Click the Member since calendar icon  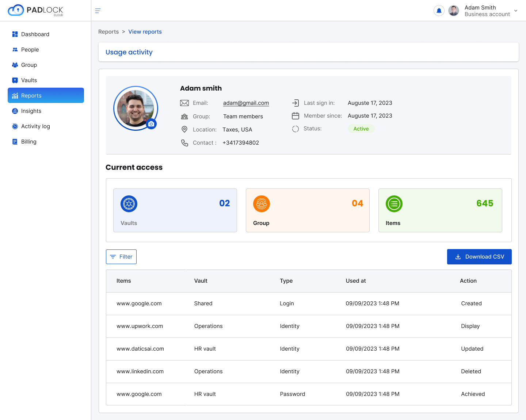[296, 116]
